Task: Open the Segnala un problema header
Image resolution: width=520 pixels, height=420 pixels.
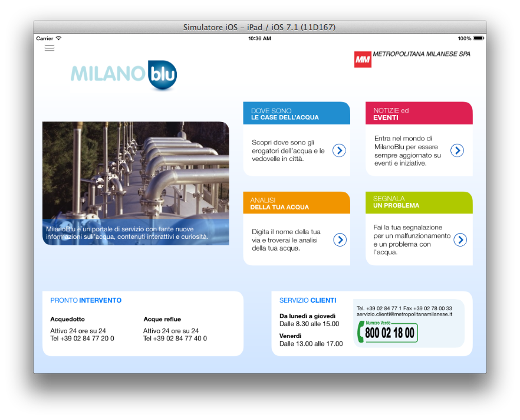Action: tap(419, 203)
